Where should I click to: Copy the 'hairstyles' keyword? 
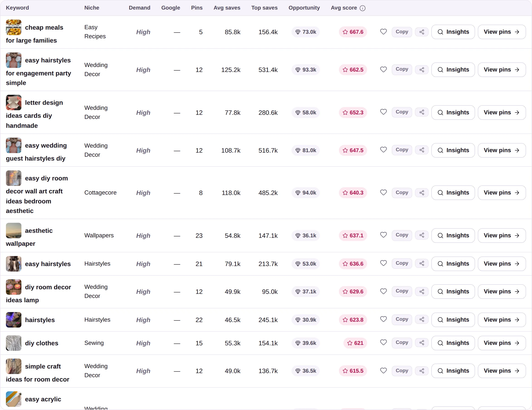click(x=402, y=320)
